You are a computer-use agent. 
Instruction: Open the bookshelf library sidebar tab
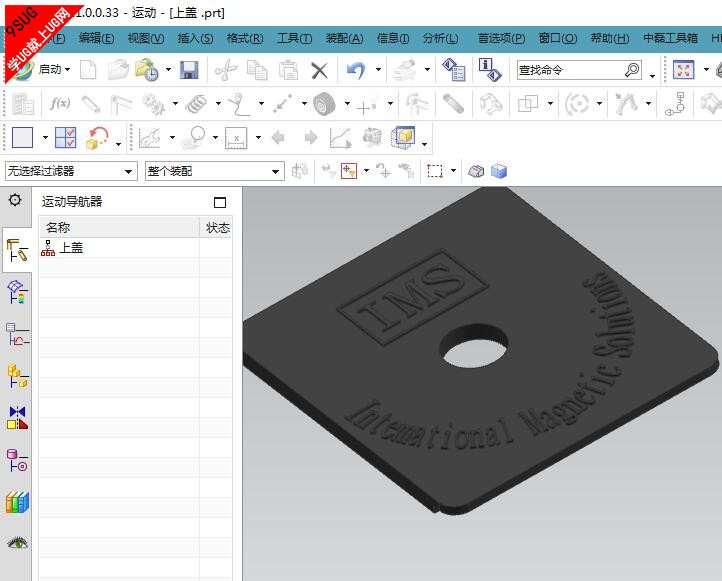click(17, 502)
